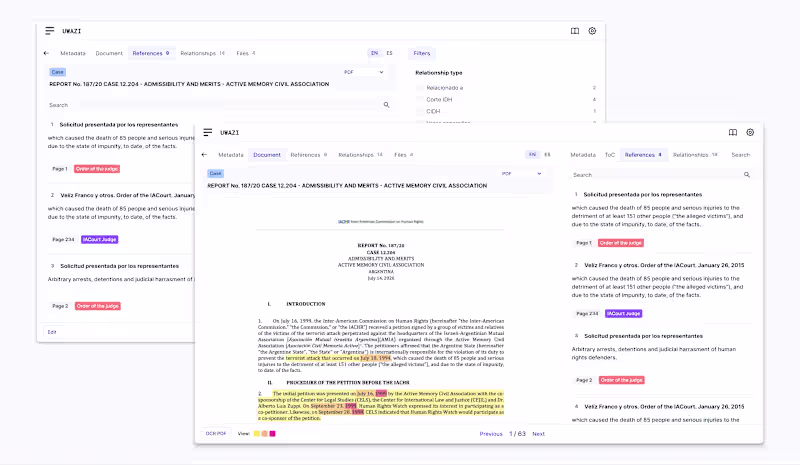800x465 pixels.
Task: Open the side panel Metadata tab
Action: 583,155
